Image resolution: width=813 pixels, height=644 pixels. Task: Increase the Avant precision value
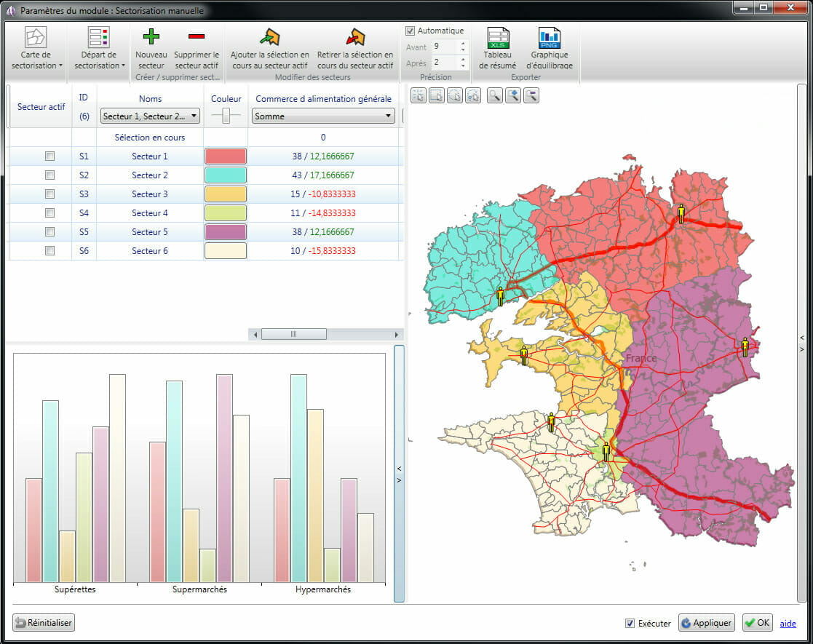pyautogui.click(x=463, y=43)
